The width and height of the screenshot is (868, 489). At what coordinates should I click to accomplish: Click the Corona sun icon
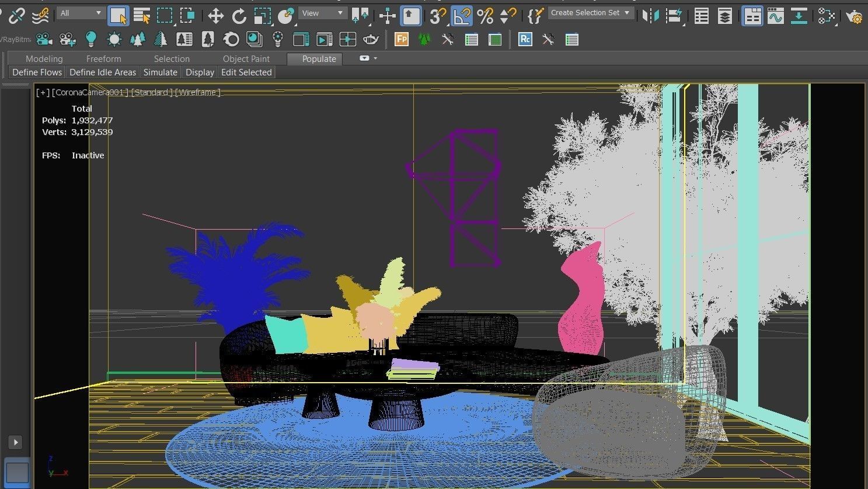pos(114,40)
